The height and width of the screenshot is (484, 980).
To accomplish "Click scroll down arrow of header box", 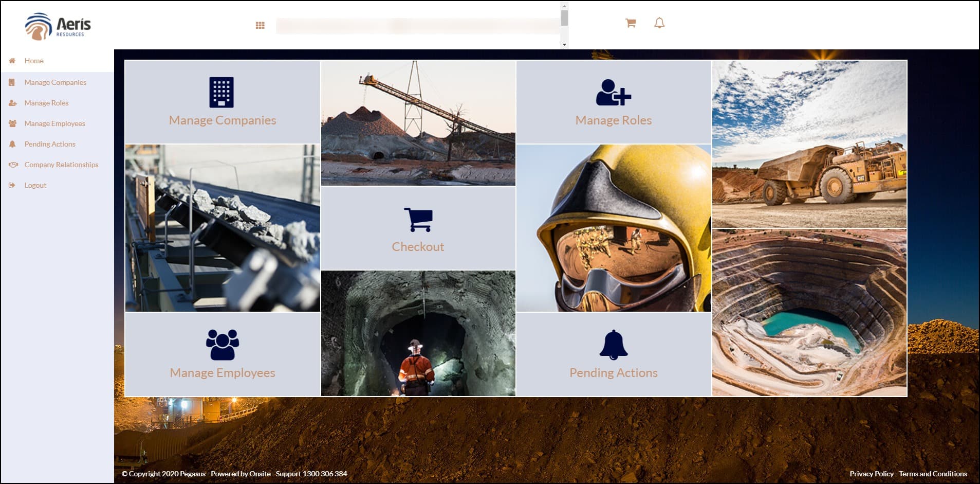I will point(564,45).
